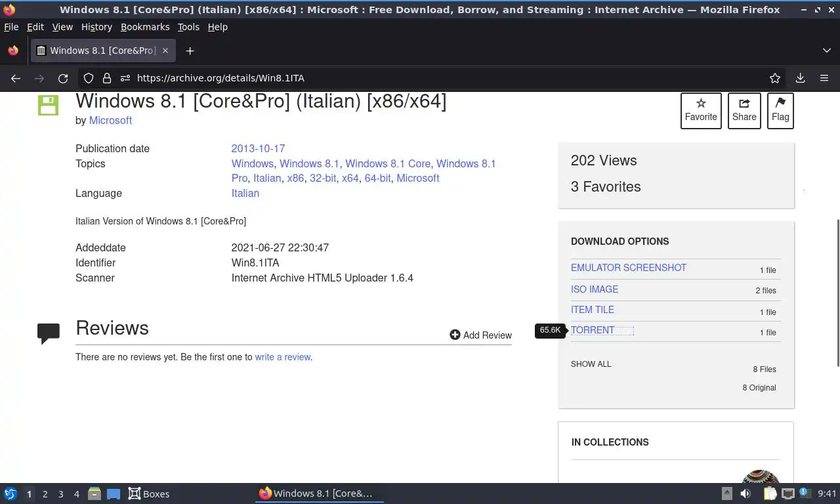
Task: Open the file manager taskbar icon
Action: pyautogui.click(x=94, y=493)
